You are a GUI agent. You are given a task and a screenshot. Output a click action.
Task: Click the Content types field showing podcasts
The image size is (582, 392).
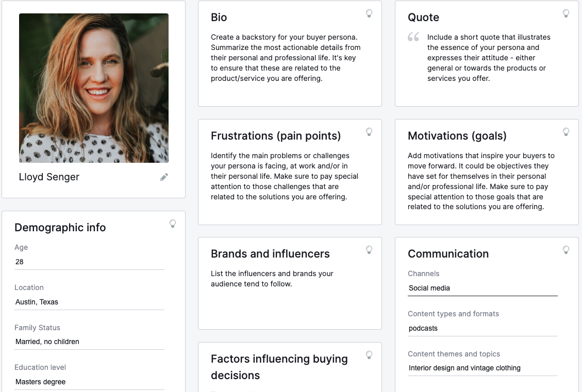(483, 328)
